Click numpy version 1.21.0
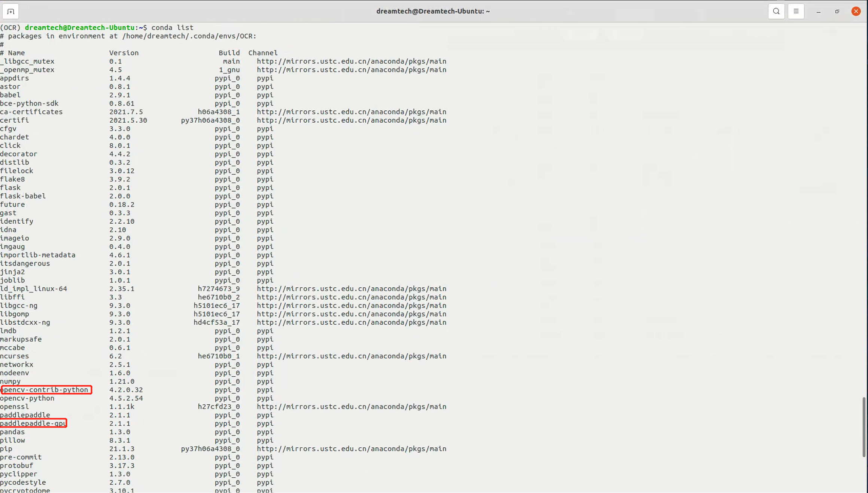Image resolution: width=868 pixels, height=493 pixels. tap(122, 382)
